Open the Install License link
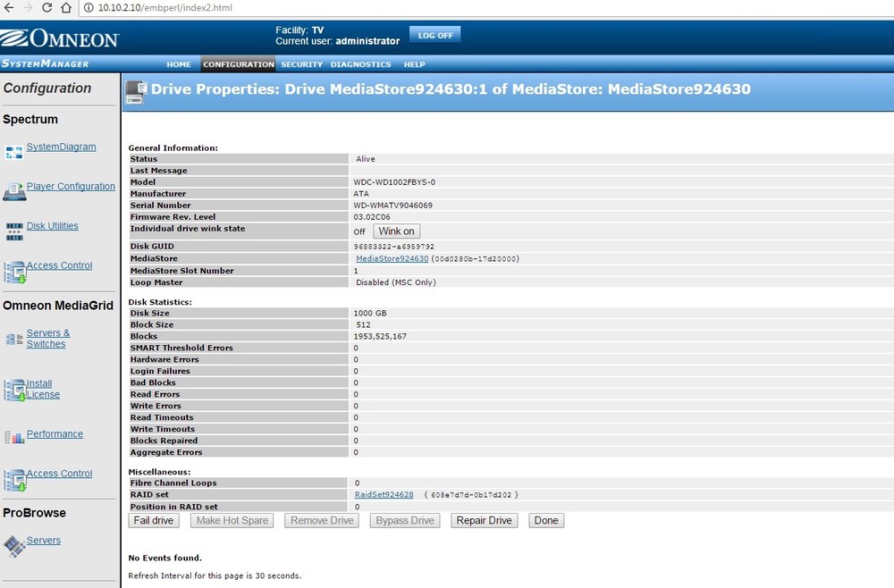Screen dimensions: 894x588 click(43, 389)
